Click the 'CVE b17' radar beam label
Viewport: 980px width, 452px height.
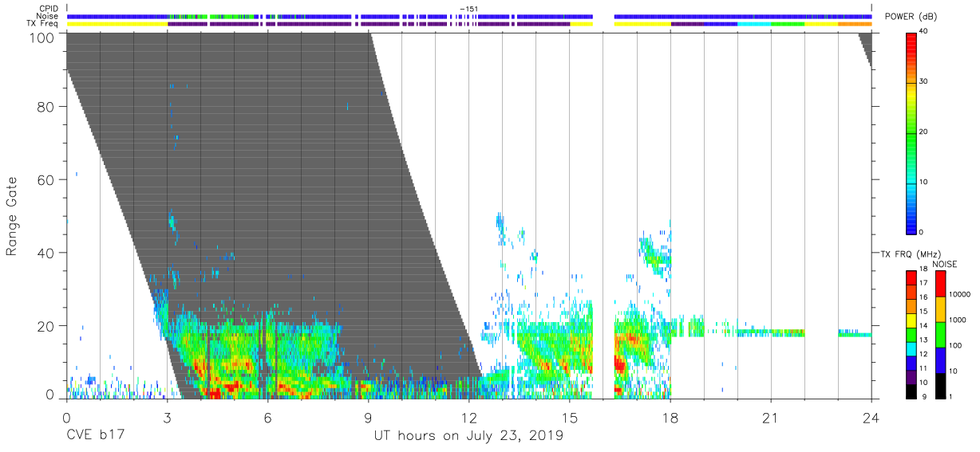click(95, 436)
